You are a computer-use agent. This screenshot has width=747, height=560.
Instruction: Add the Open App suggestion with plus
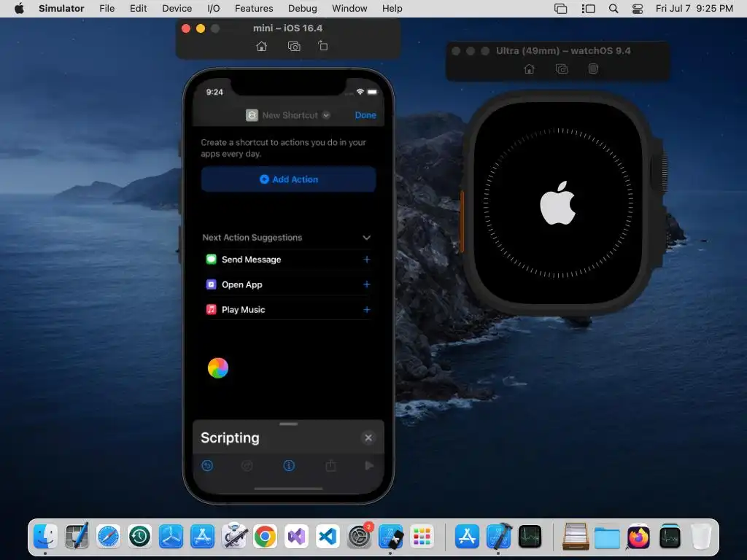click(x=366, y=284)
